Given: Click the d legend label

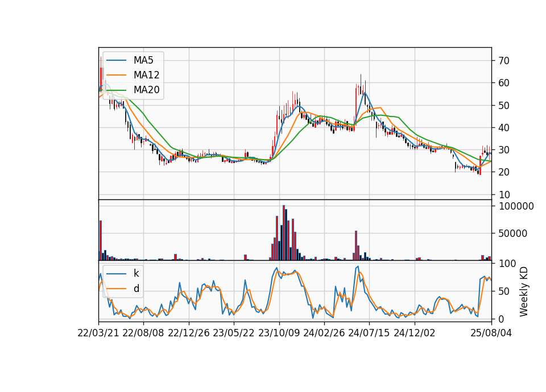Looking at the screenshot, I should coord(136,289).
